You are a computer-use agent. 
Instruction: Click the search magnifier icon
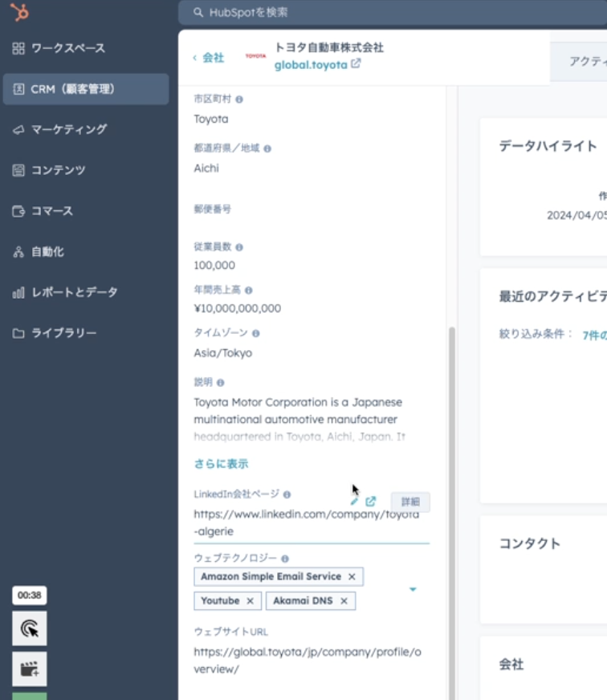tap(198, 13)
